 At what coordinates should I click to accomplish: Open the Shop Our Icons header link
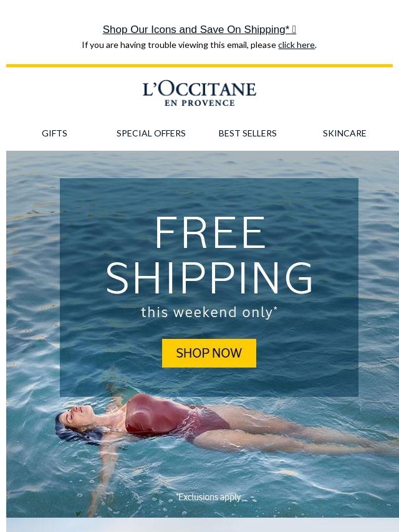pos(199,29)
